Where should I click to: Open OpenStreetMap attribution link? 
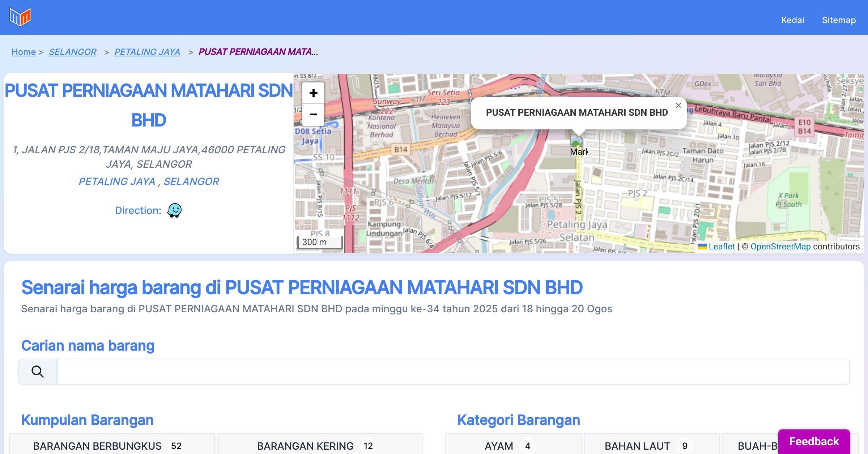(x=780, y=247)
